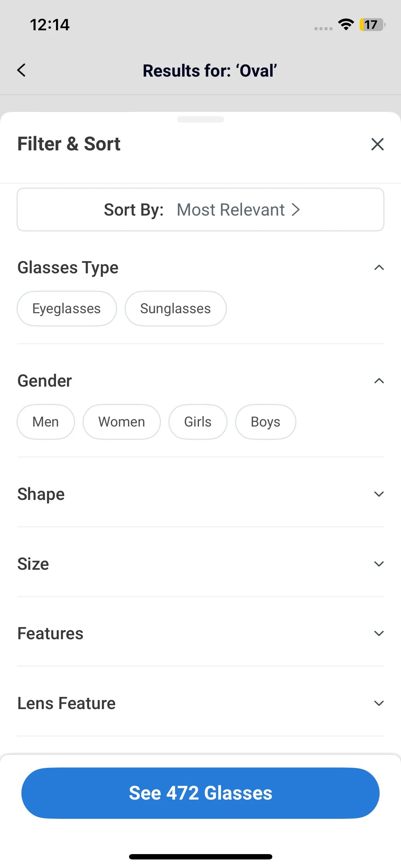Viewport: 401px width, 868px height.
Task: Expand the Size filter section
Action: pyautogui.click(x=379, y=564)
